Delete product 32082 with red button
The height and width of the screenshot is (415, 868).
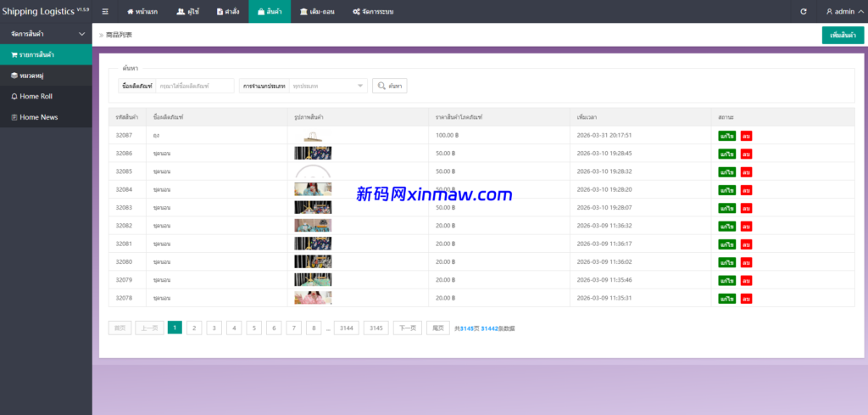point(746,226)
